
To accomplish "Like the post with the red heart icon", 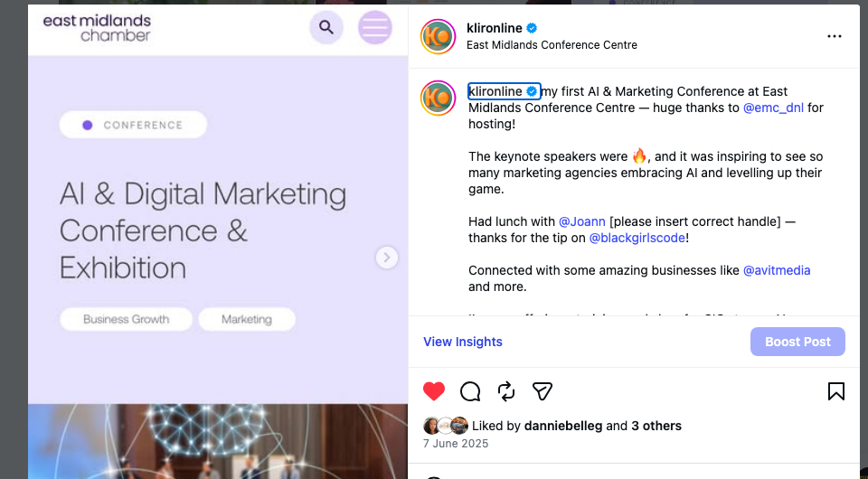I will (433, 391).
